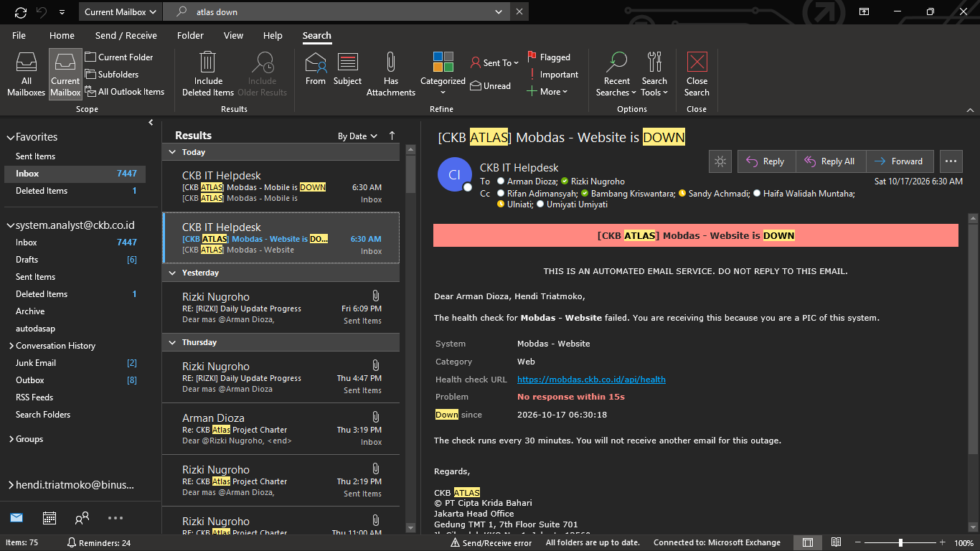
Task: Collapse the ribbon chevron
Action: pyautogui.click(x=970, y=110)
